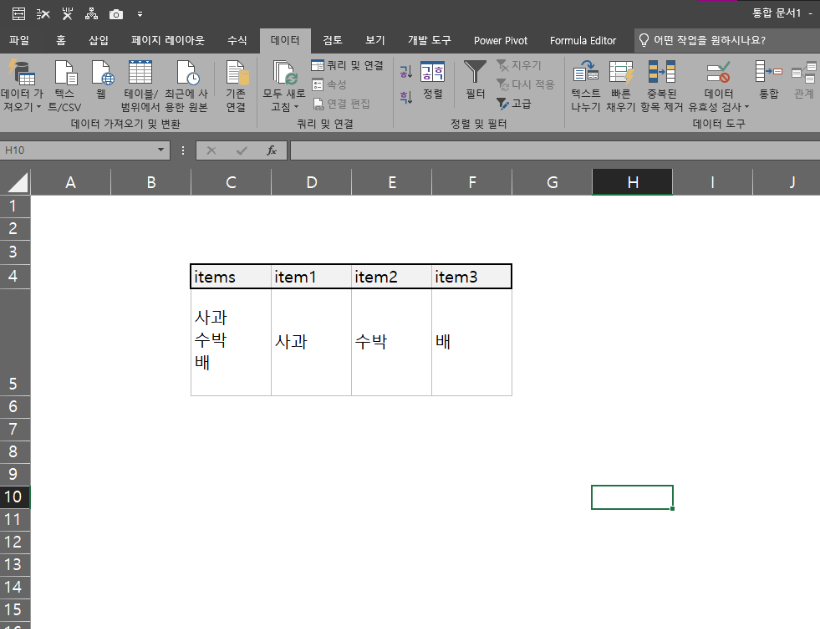Click Text to Columns (텍스트 나누기)
Screen dimensions: 820x629
tap(585, 86)
